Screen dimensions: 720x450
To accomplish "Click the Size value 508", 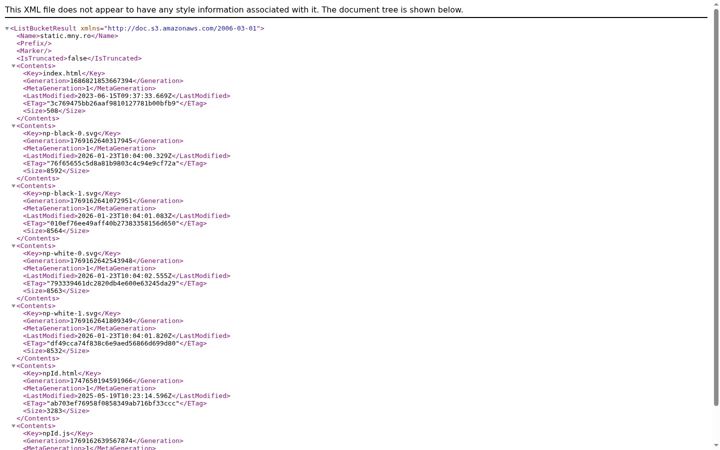I will point(52,111).
